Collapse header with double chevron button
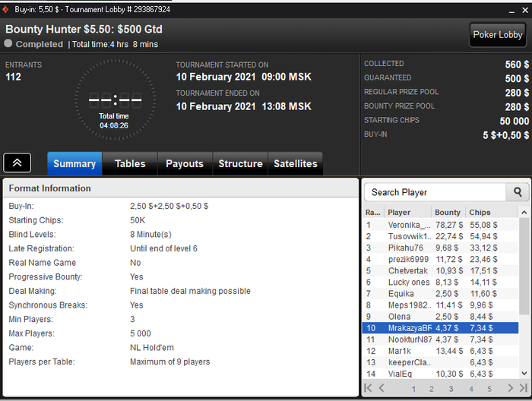The height and width of the screenshot is (401, 532). point(17,163)
